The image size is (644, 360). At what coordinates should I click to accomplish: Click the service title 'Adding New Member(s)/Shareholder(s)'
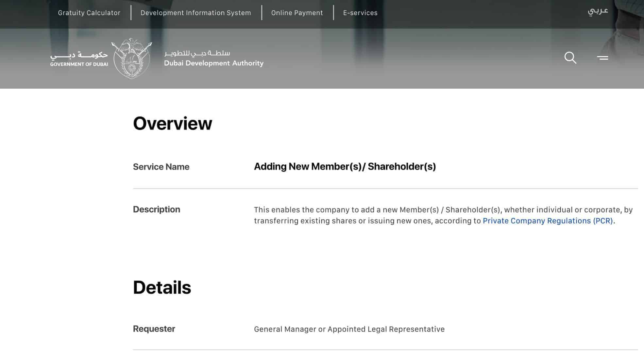tap(345, 166)
